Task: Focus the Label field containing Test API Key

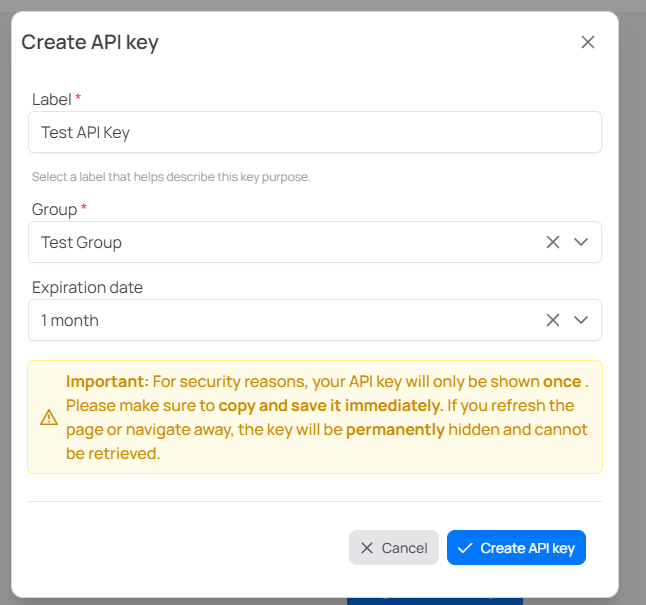Action: pyautogui.click(x=314, y=132)
